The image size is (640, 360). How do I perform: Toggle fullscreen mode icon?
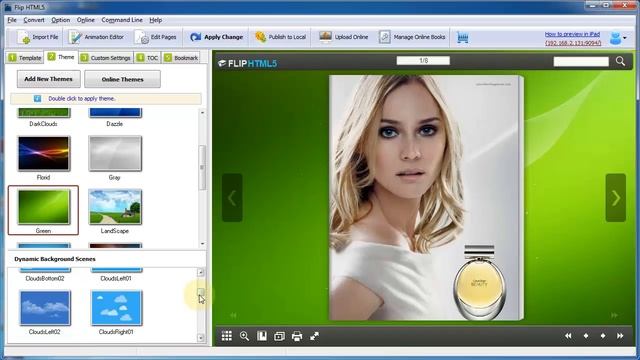pyautogui.click(x=314, y=336)
